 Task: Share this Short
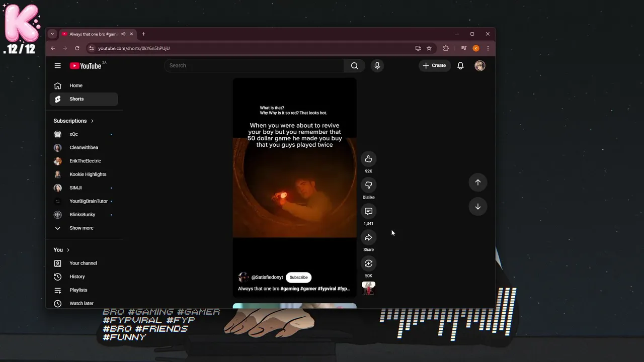pyautogui.click(x=368, y=237)
